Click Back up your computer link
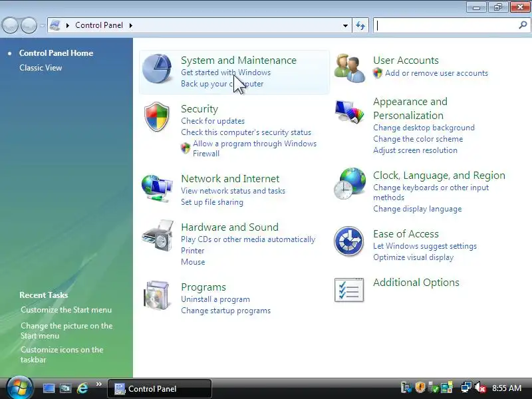This screenshot has width=532, height=399. pyautogui.click(x=222, y=84)
